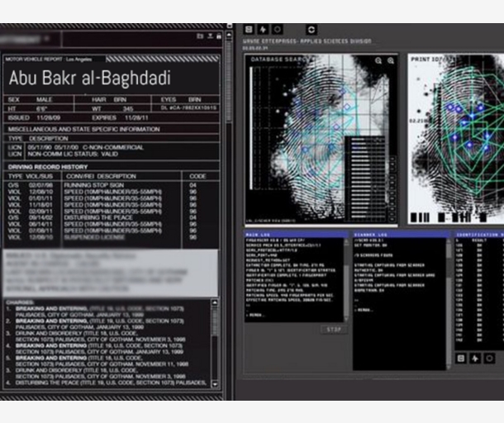Click lightning bolt icon below Identification panel

(475, 358)
